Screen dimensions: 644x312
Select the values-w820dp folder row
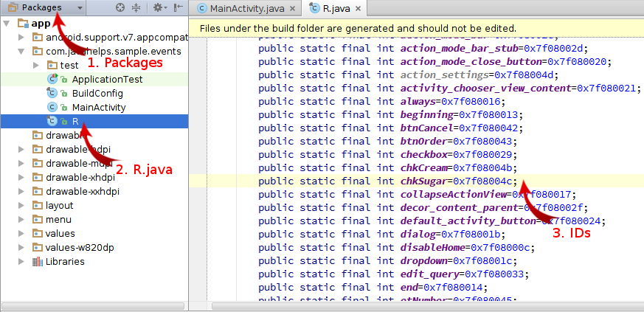click(x=94, y=248)
